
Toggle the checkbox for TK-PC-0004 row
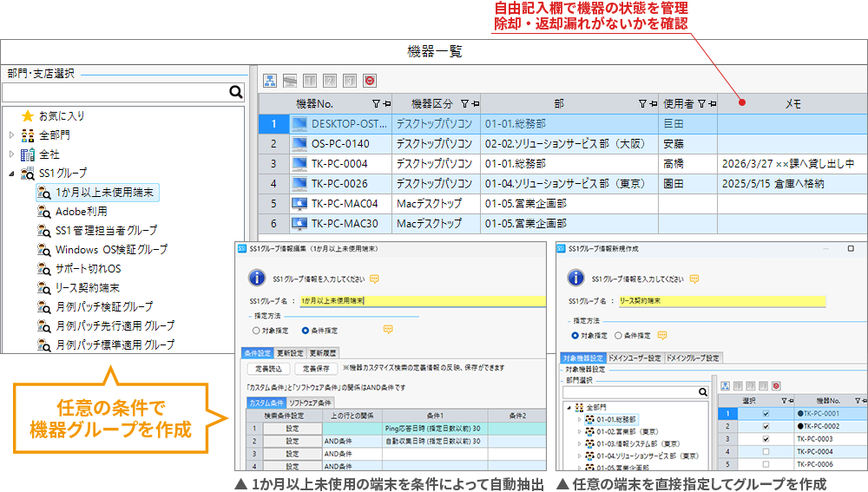pyautogui.click(x=766, y=451)
